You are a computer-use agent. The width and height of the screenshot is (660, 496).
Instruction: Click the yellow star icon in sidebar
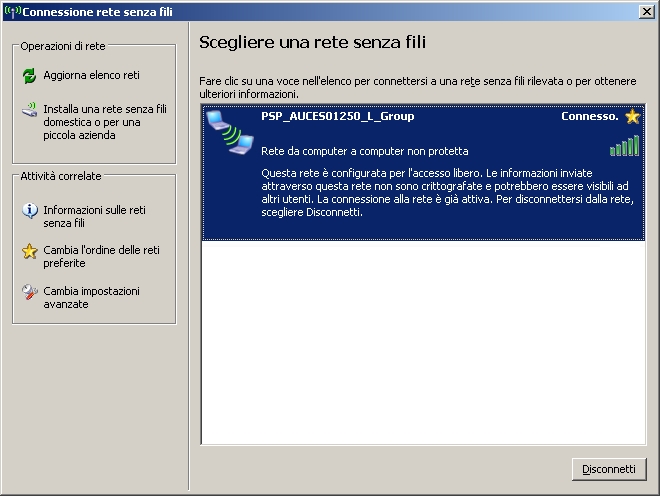point(29,251)
